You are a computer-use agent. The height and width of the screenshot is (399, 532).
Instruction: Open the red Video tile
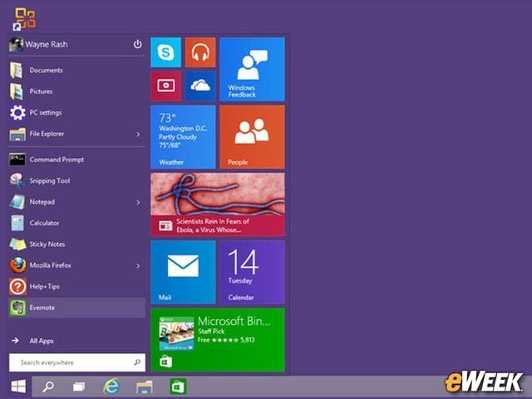click(x=166, y=86)
